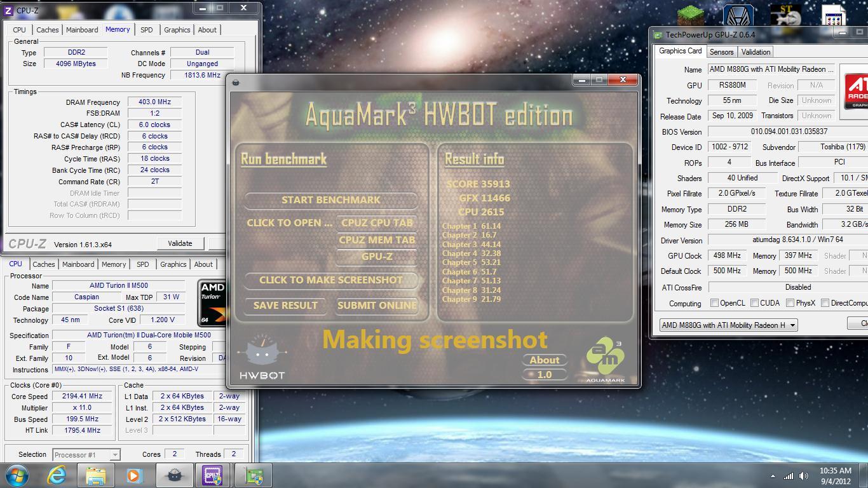Click the HWBOT mascot logo in AquaMark

tap(262, 356)
